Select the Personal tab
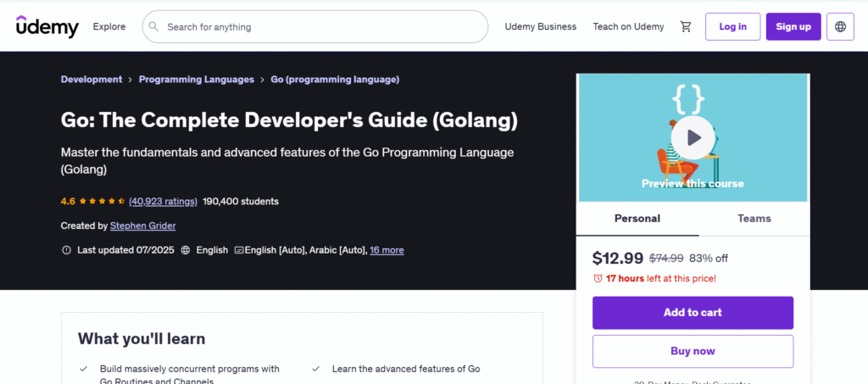Viewport: 868px width, 384px height. (x=637, y=219)
